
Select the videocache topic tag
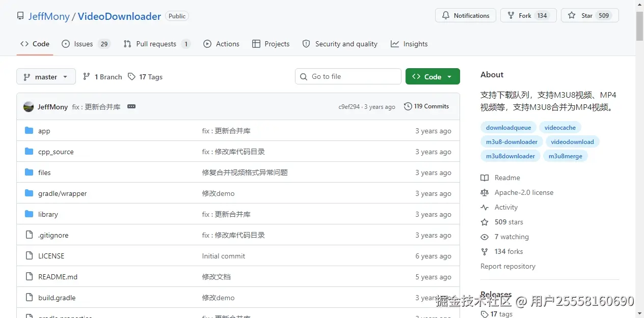coord(560,128)
